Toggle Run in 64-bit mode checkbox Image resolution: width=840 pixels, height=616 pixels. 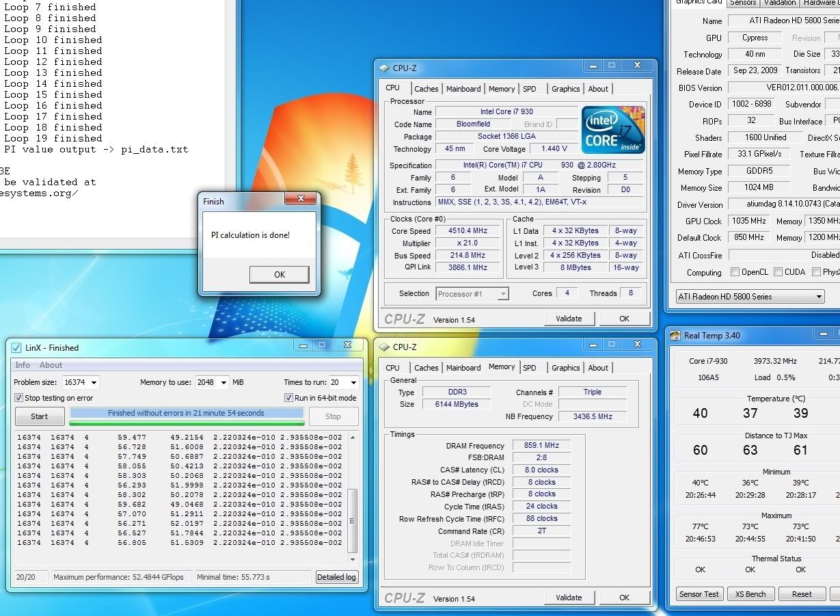pos(288,398)
